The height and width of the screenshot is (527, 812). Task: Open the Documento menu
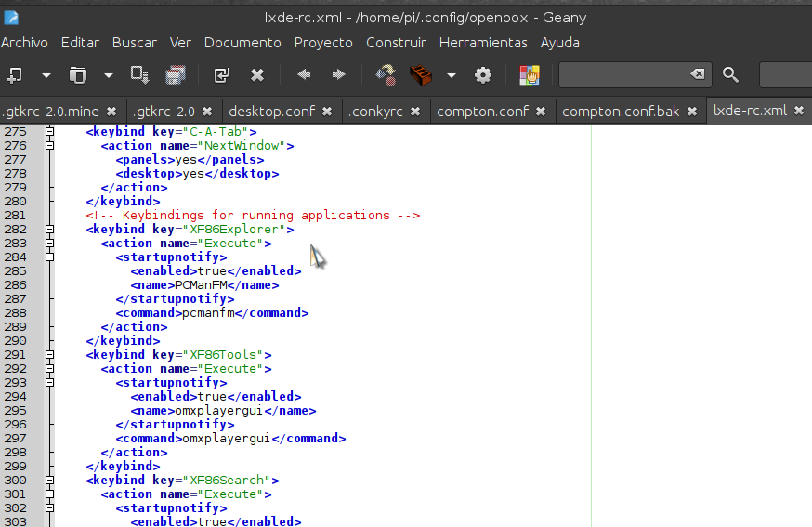[242, 43]
